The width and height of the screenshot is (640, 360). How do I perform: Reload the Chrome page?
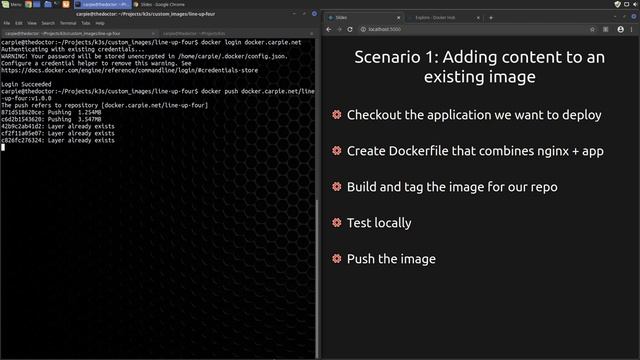[x=350, y=29]
